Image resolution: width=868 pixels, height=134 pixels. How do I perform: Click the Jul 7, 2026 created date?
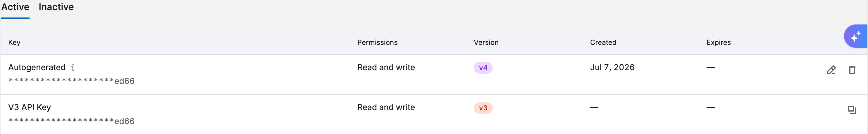click(612, 68)
